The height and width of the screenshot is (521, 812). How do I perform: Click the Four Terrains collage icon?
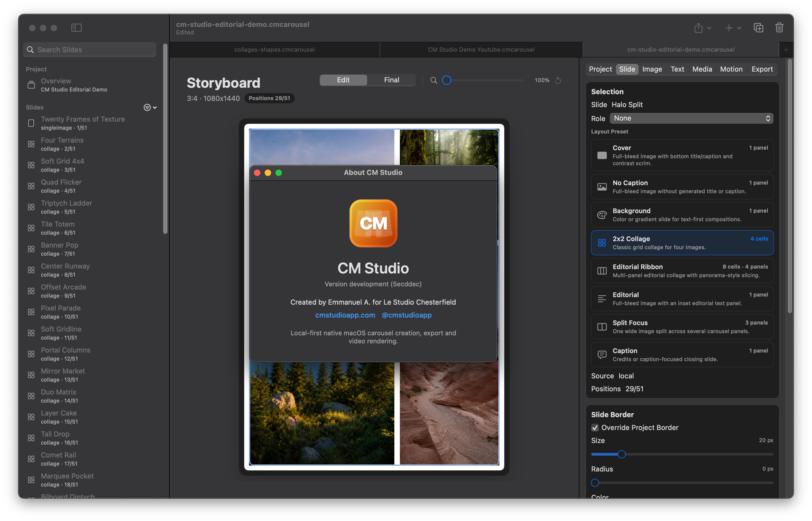pyautogui.click(x=31, y=144)
